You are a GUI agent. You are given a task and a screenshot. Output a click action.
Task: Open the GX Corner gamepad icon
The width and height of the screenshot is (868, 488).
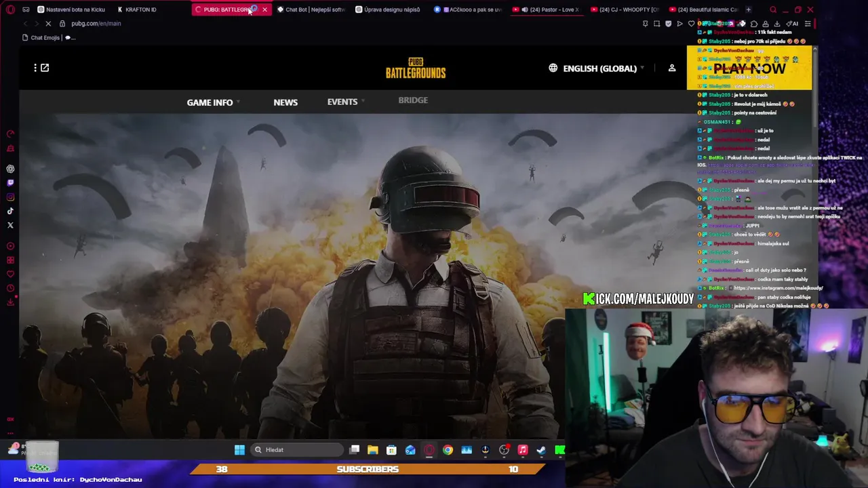(26, 9)
